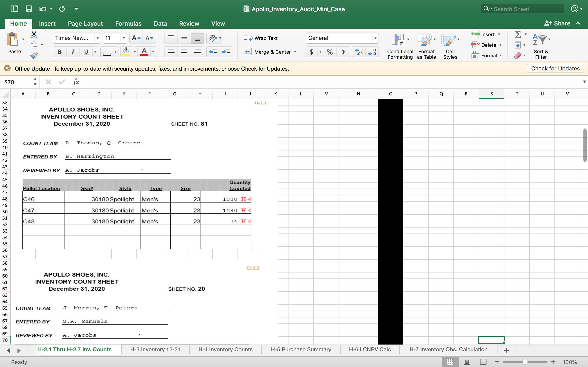Click the Share button
The width and height of the screenshot is (588, 367).
557,23
